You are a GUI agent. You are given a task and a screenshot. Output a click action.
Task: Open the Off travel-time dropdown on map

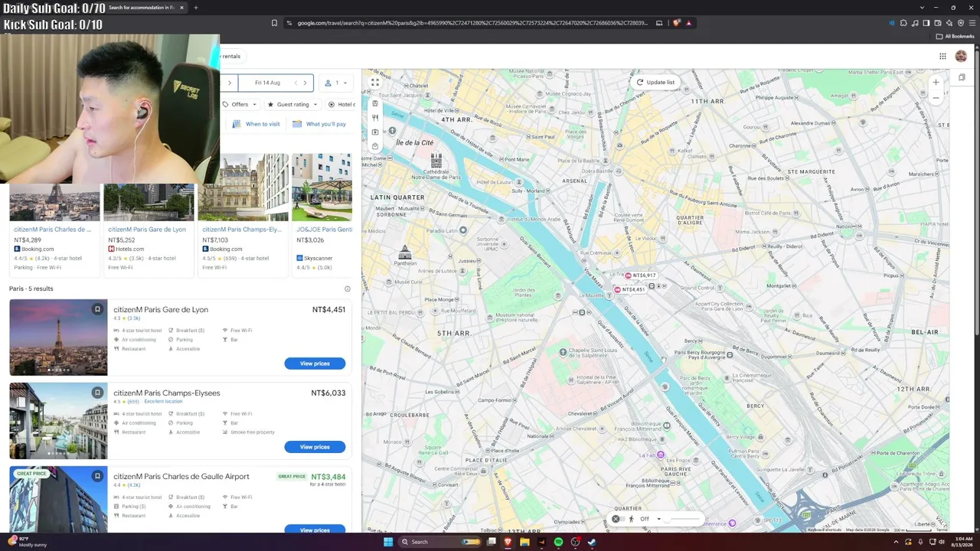pyautogui.click(x=649, y=519)
